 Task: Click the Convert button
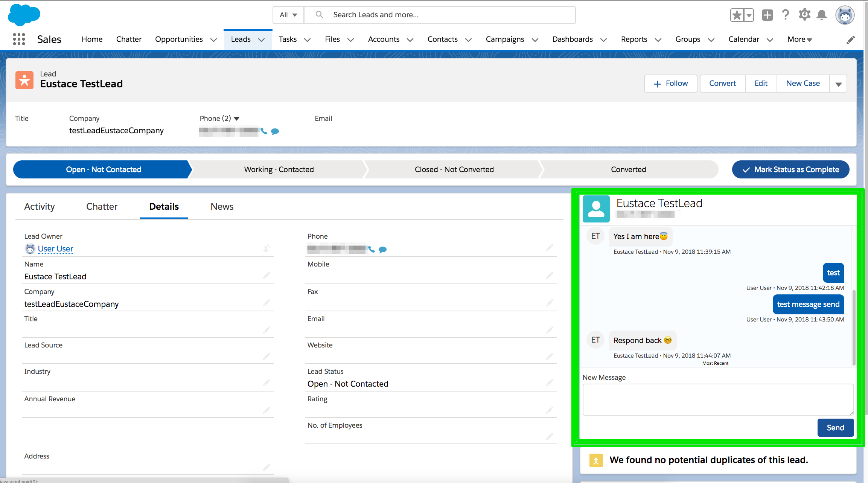(722, 84)
